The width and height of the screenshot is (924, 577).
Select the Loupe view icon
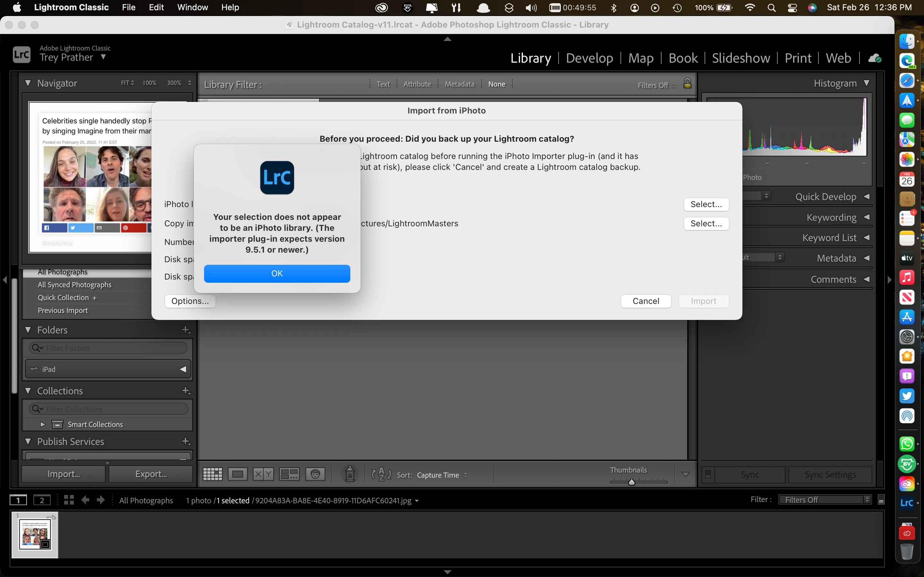tap(237, 474)
